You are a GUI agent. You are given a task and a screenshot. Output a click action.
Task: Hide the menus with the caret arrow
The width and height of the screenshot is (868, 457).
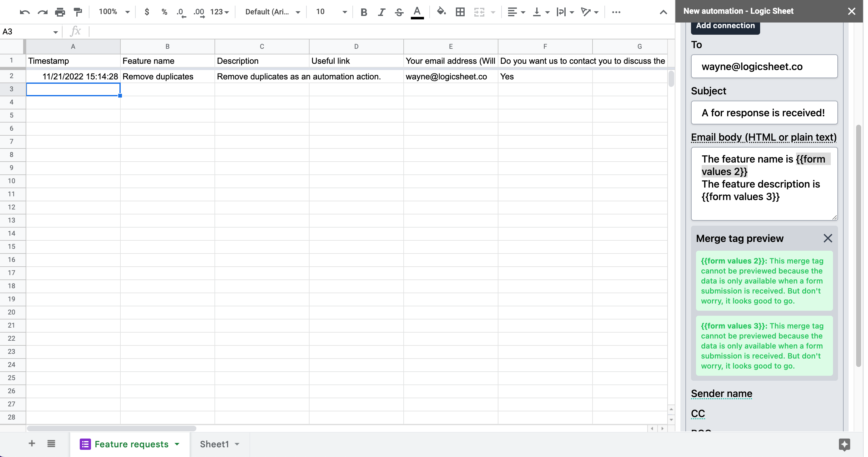pos(663,12)
